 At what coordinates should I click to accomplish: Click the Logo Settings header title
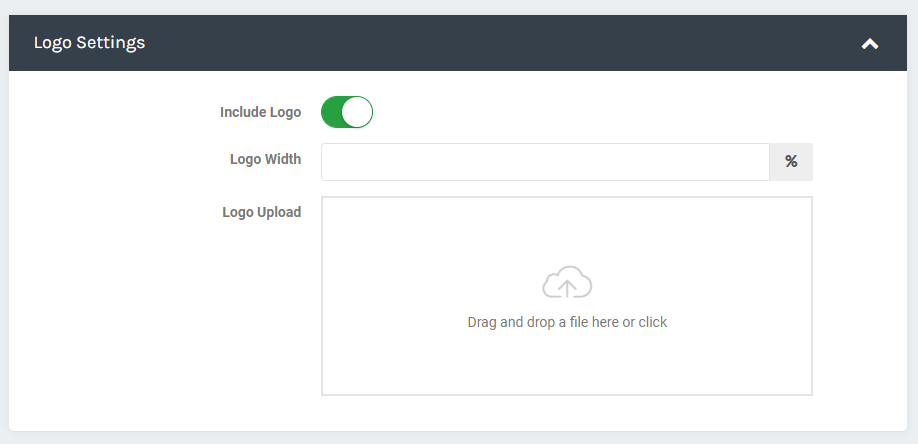click(89, 43)
